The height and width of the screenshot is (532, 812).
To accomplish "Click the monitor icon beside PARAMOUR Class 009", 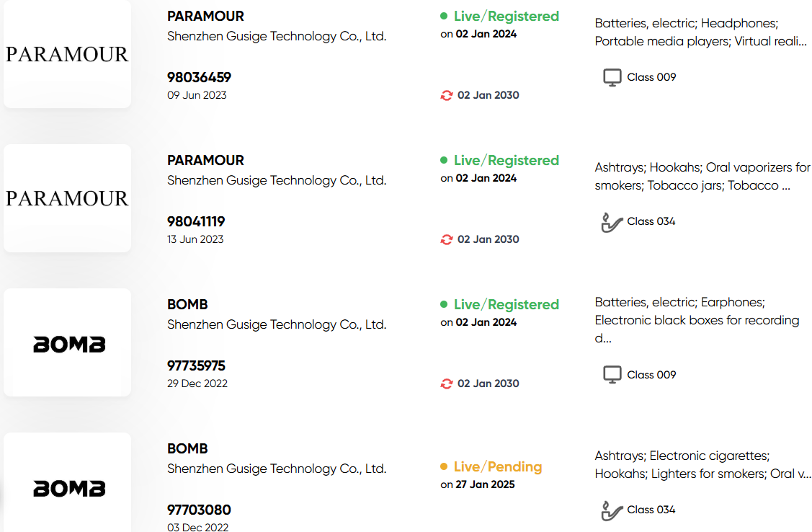I will (612, 77).
